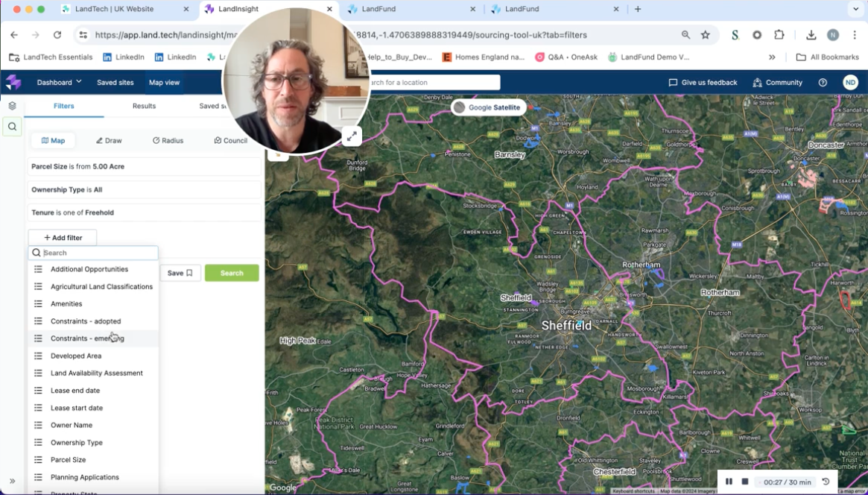868x495 pixels.
Task: Open browser downloads icon
Action: click(x=811, y=35)
